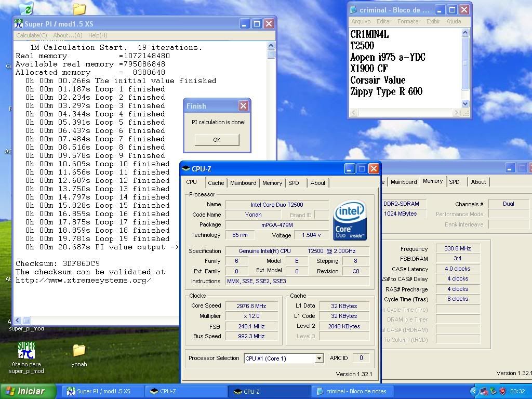The image size is (532, 399).
Task: Open Ajuda menu in Notepad
Action: [454, 21]
